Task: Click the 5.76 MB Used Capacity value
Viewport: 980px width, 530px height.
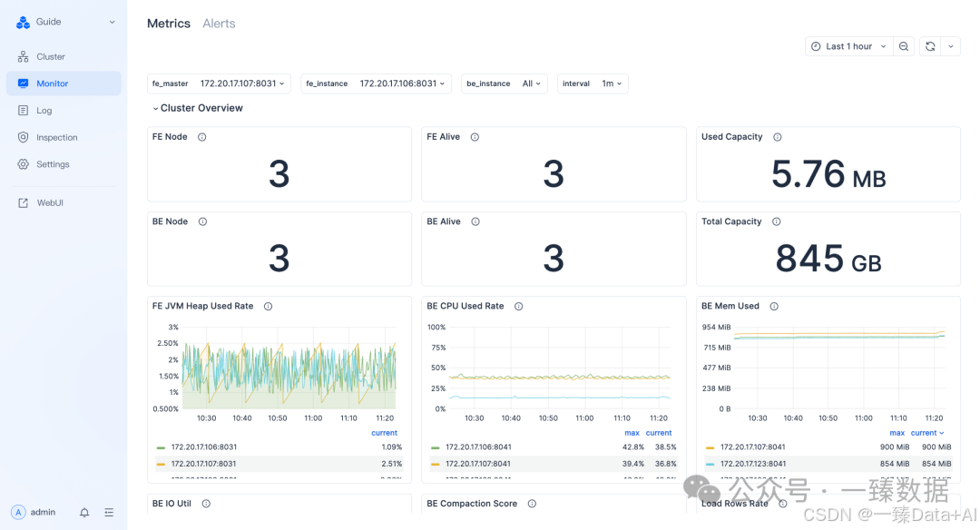Action: point(828,174)
